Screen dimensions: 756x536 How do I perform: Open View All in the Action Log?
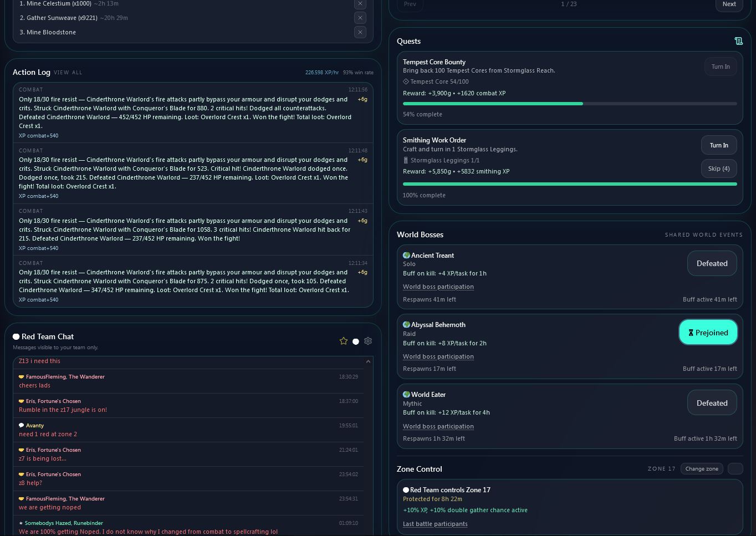point(68,73)
